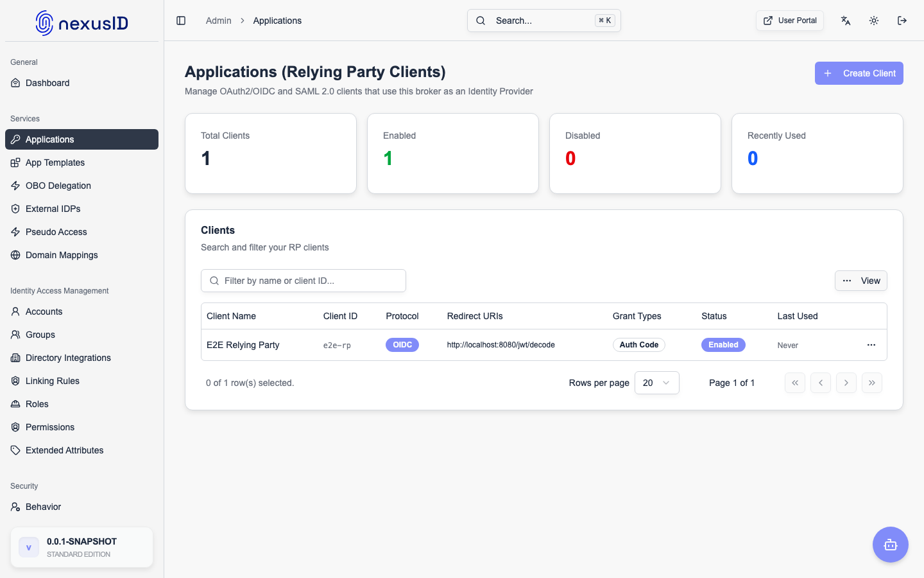Open the chatbot assistant button
The width and height of the screenshot is (924, 578).
click(x=891, y=545)
